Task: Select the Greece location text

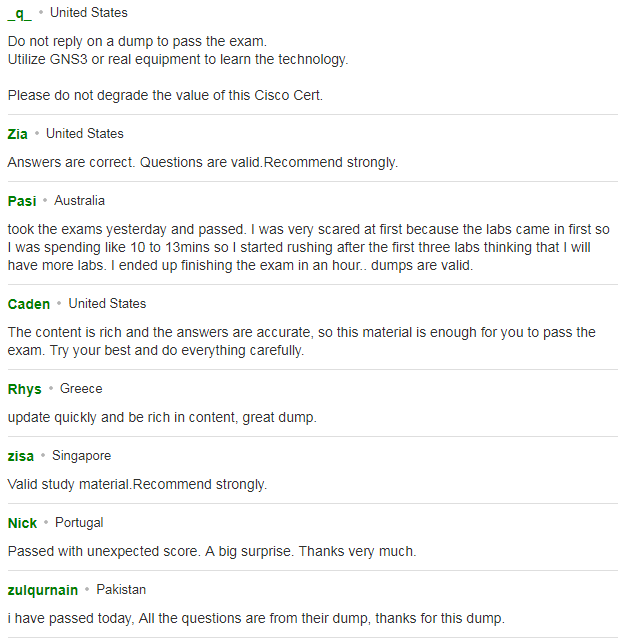Action: coord(81,389)
